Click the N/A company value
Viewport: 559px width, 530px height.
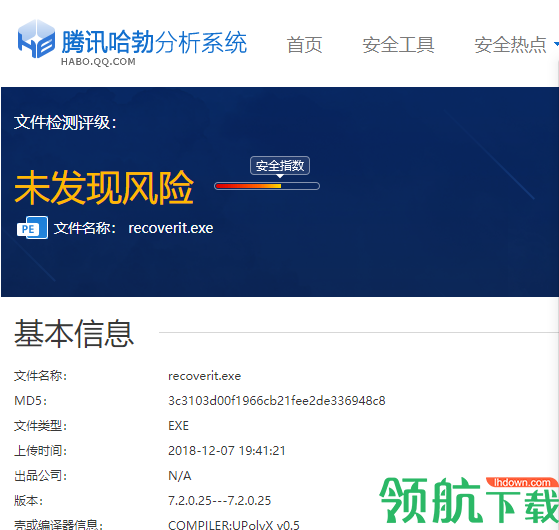tap(180, 475)
